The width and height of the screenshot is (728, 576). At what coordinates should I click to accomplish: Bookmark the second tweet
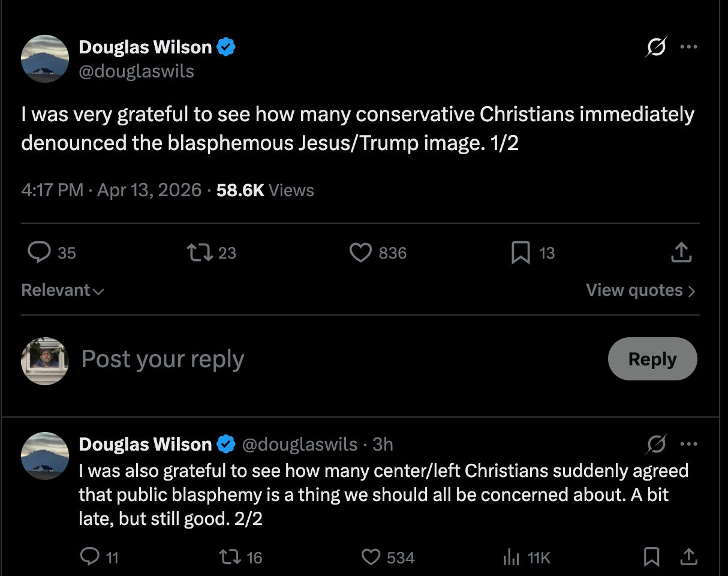tap(651, 557)
